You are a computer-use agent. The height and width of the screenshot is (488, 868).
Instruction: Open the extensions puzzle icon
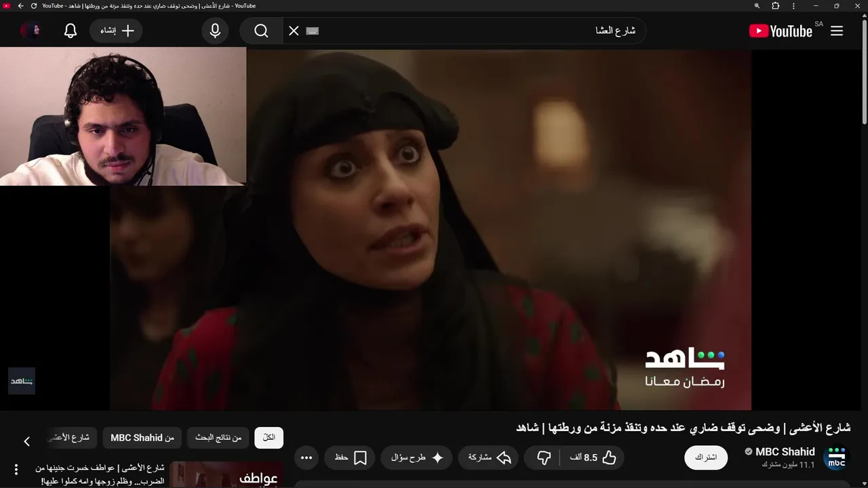pyautogui.click(x=776, y=6)
